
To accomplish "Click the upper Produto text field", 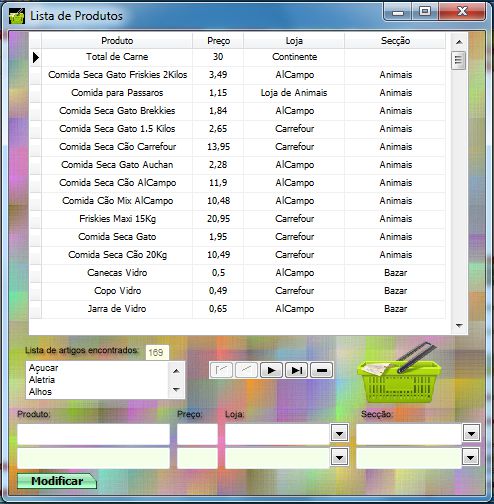I will 93,434.
